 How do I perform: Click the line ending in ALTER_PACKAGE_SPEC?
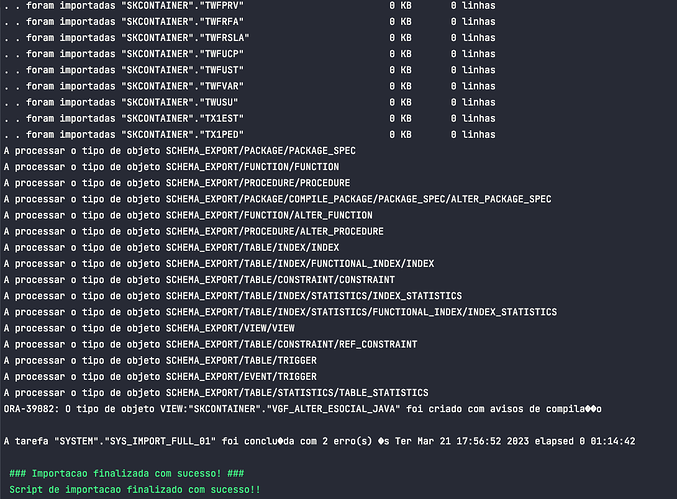click(277, 198)
